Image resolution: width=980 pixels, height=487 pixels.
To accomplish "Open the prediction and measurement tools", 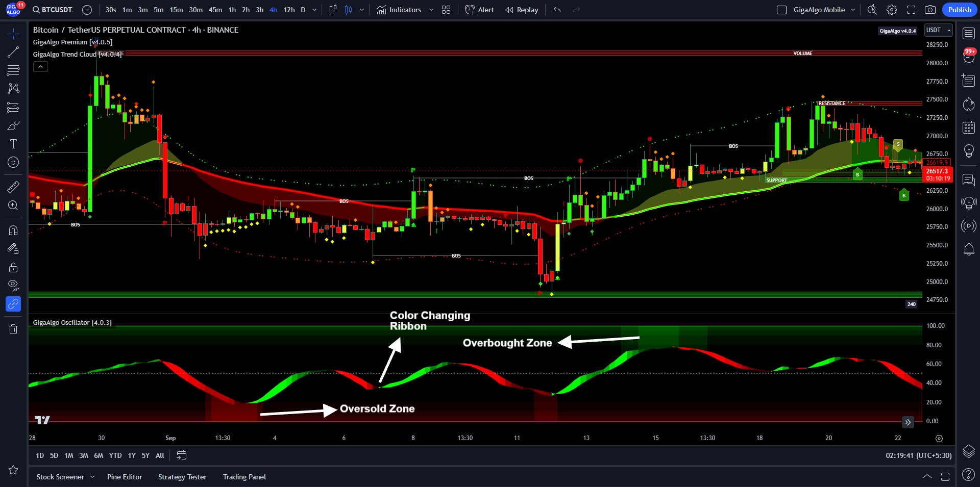I will tap(13, 107).
